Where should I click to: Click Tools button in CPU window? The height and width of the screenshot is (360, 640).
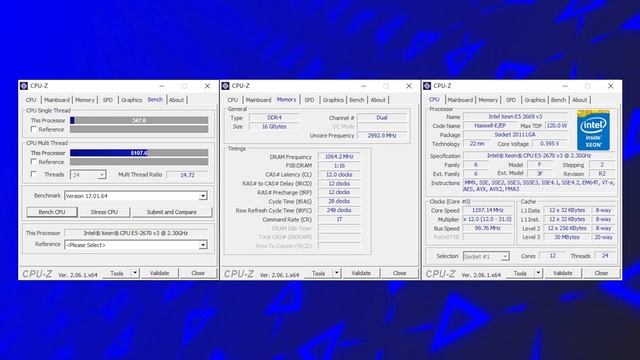(520, 273)
